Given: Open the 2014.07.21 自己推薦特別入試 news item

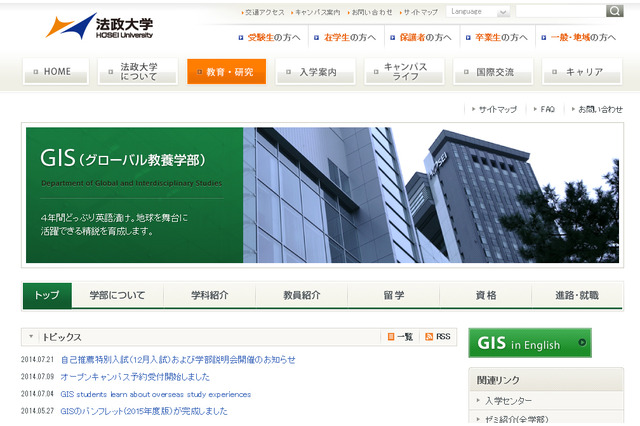Looking at the screenshot, I should tap(178, 359).
